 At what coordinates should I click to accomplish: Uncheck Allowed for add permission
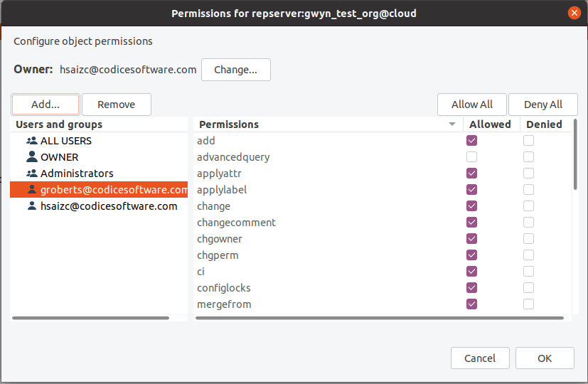[x=471, y=141]
